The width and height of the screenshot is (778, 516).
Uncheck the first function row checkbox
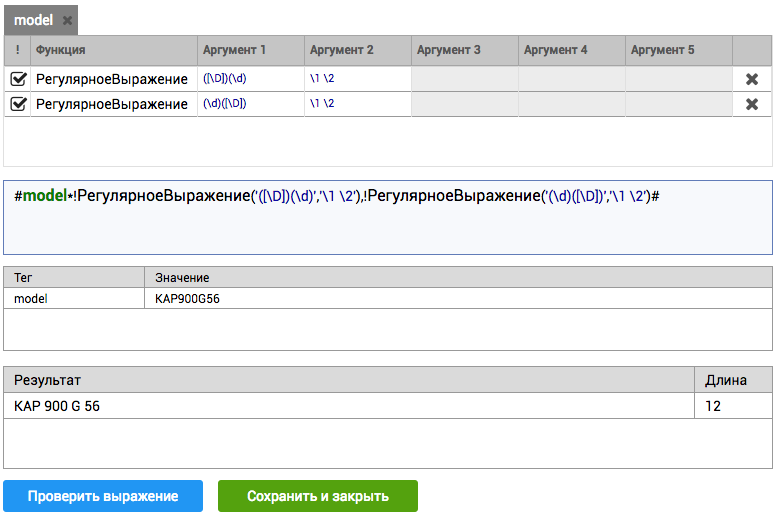tap(18, 79)
